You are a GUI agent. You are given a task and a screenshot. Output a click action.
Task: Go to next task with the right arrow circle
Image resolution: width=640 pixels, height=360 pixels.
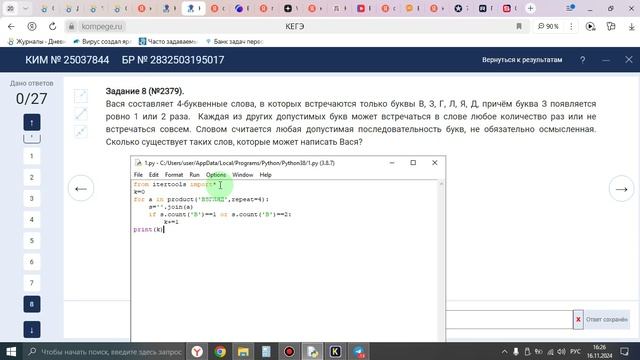pos(621,189)
